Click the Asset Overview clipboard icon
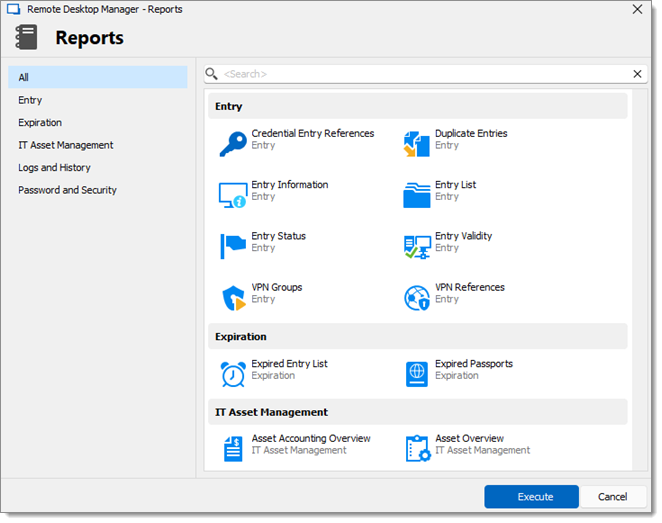Viewport: 662px width, 523px height. (x=418, y=449)
